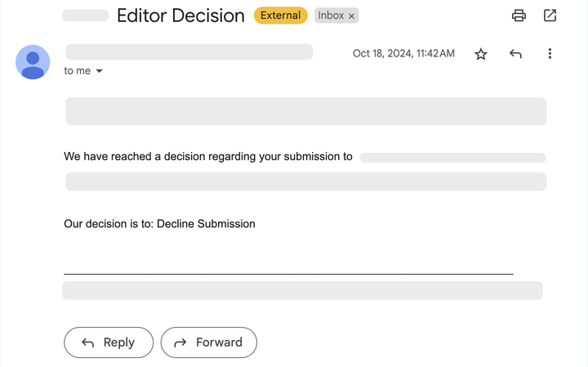Click the sender's profile avatar

[33, 62]
